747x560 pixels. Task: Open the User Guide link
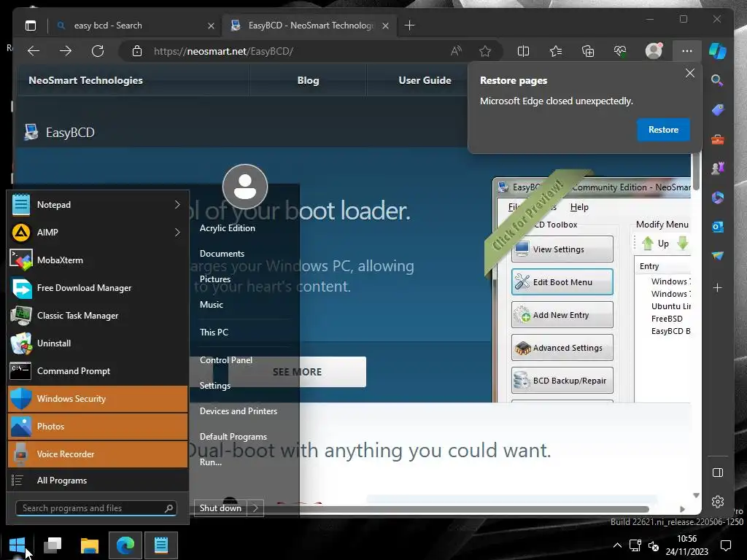click(x=425, y=80)
